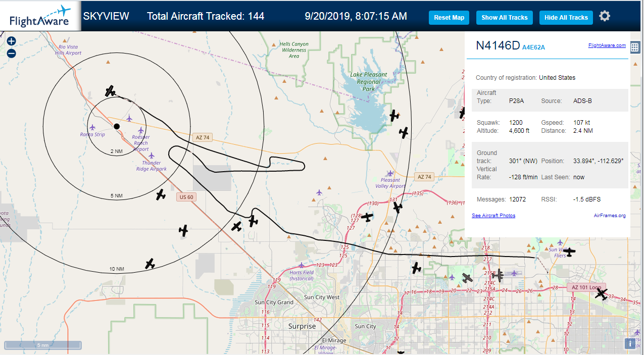Select aircraft near route 131 marker

pyautogui.click(x=398, y=207)
